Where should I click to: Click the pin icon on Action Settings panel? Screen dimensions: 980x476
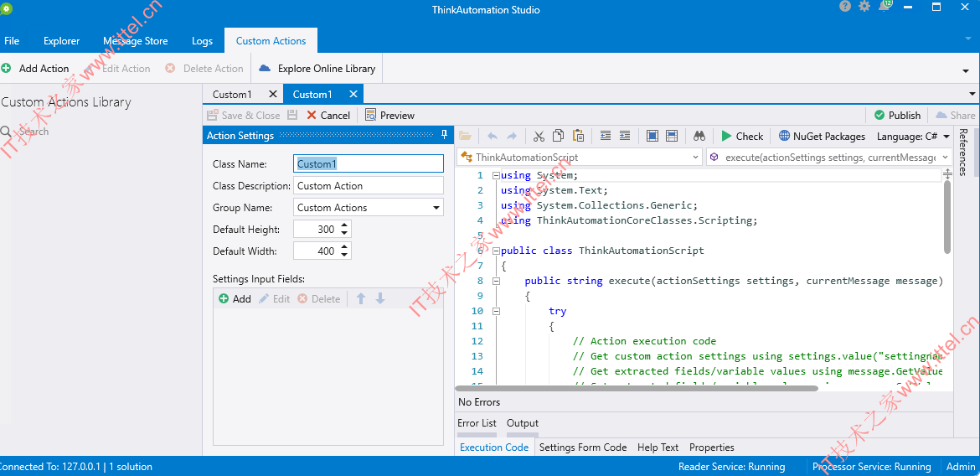pos(445,135)
